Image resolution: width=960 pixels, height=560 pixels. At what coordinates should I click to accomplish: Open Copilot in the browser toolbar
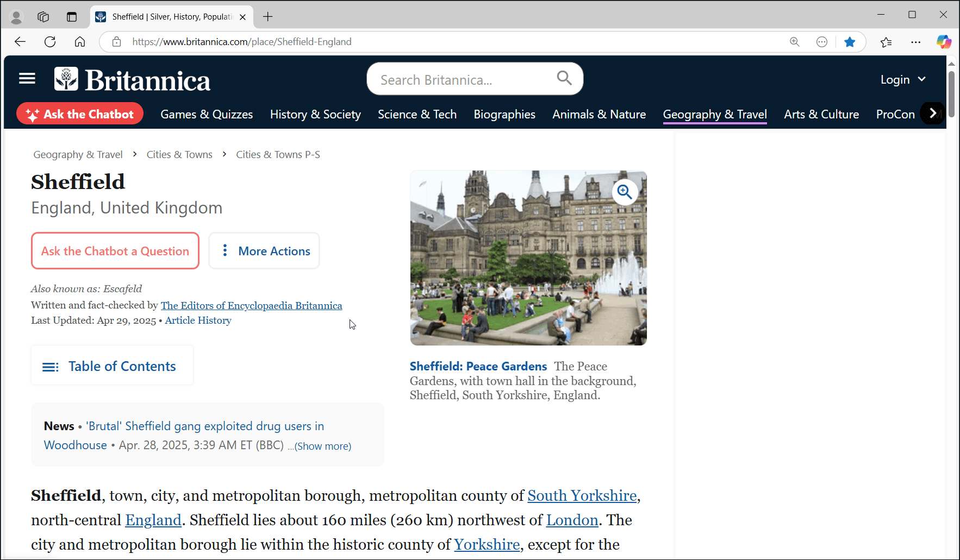click(x=944, y=41)
